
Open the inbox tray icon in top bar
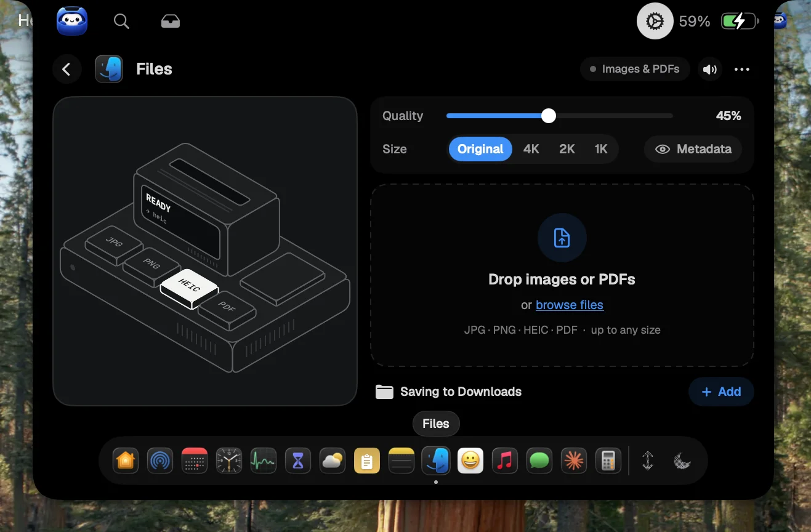171,22
